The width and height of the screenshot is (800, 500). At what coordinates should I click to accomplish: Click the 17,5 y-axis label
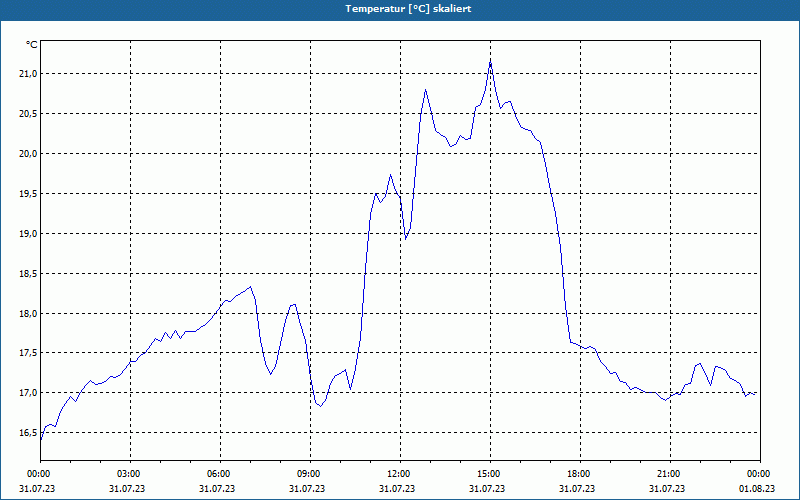pos(28,353)
